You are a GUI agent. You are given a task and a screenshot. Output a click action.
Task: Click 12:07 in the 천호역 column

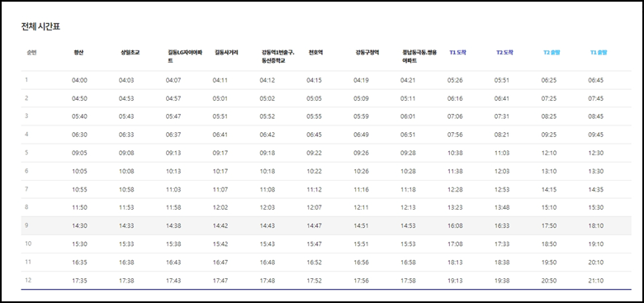pyautogui.click(x=315, y=208)
